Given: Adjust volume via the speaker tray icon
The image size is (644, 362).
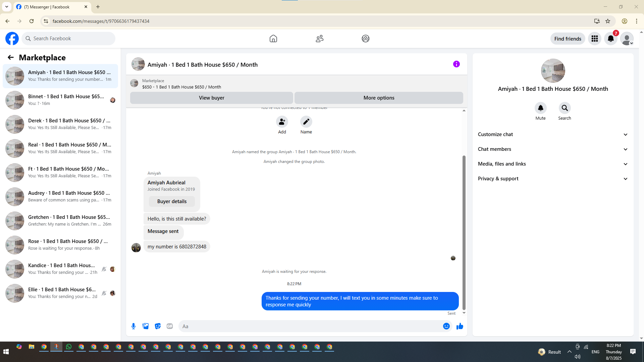Looking at the screenshot, I should (x=577, y=357).
